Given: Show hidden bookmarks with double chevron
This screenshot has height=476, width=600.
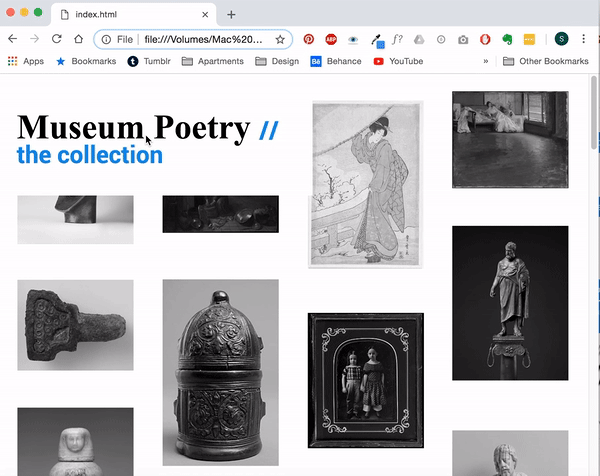Looking at the screenshot, I should point(486,61).
